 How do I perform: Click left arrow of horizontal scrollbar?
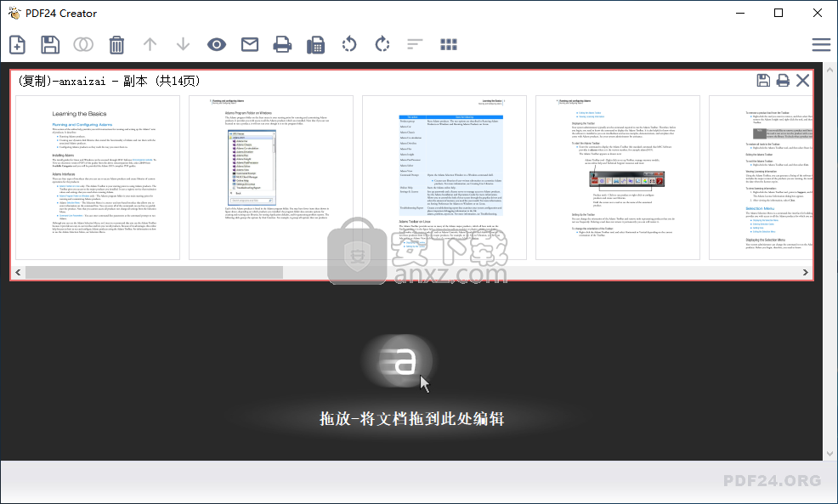coord(18,273)
